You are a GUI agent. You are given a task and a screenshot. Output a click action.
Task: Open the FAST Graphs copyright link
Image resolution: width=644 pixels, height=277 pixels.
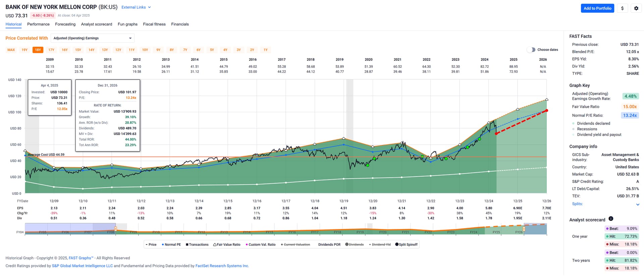coord(81,258)
